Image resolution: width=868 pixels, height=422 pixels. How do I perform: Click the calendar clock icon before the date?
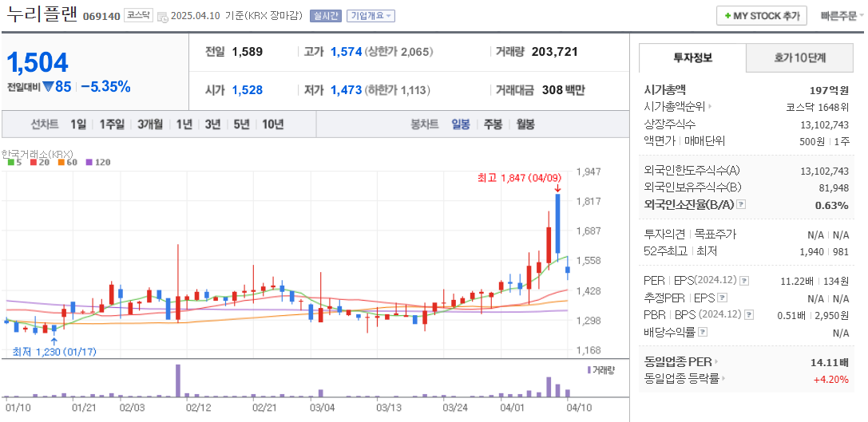click(163, 17)
